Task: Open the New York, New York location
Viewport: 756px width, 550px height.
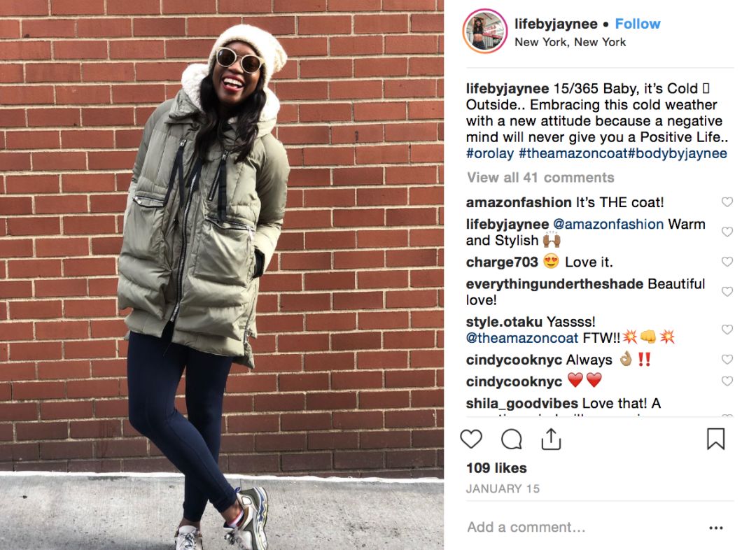Action: [570, 43]
